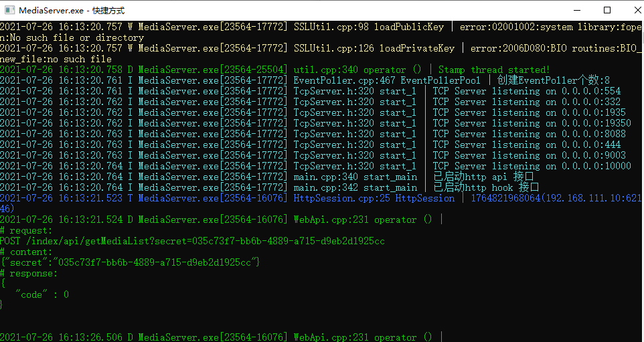Click the line listening on 0.0.0.0:1935
The image size is (644, 342).
pos(313,112)
